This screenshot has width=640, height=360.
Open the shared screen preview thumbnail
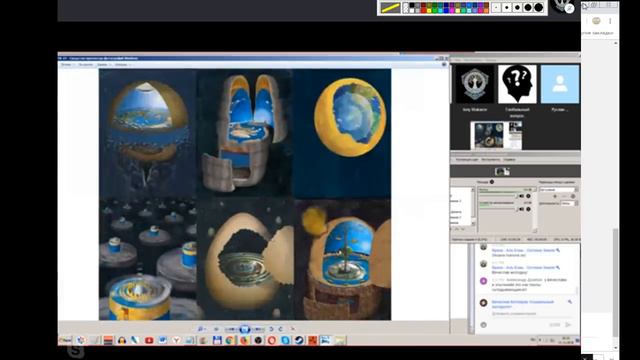coord(496,135)
